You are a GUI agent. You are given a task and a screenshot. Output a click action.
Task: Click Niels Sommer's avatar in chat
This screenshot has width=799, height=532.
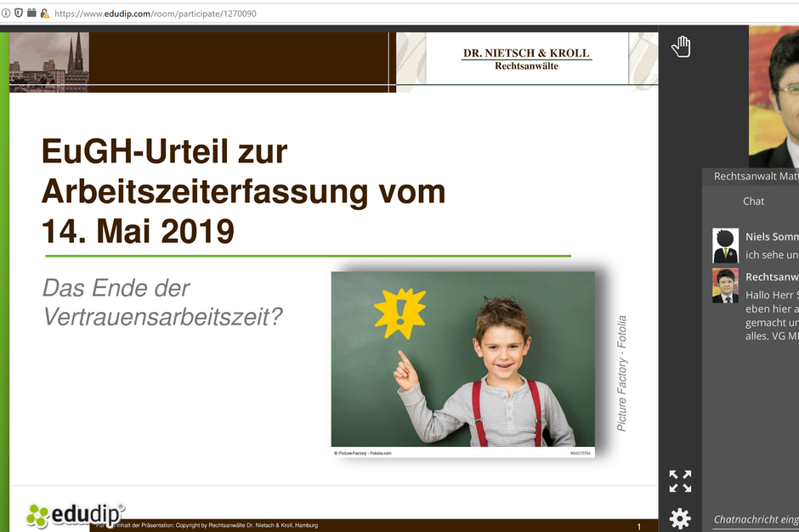(x=725, y=246)
